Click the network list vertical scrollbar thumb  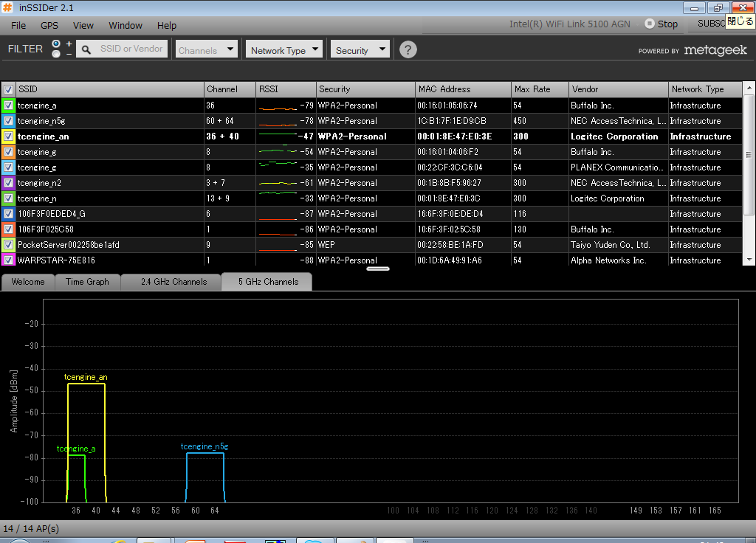click(x=749, y=155)
